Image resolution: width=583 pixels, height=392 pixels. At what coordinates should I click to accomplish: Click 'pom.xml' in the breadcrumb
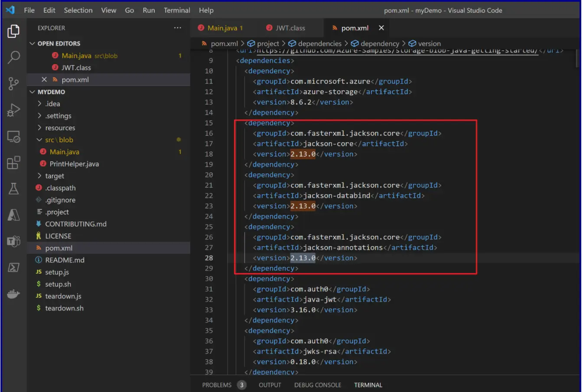[224, 43]
